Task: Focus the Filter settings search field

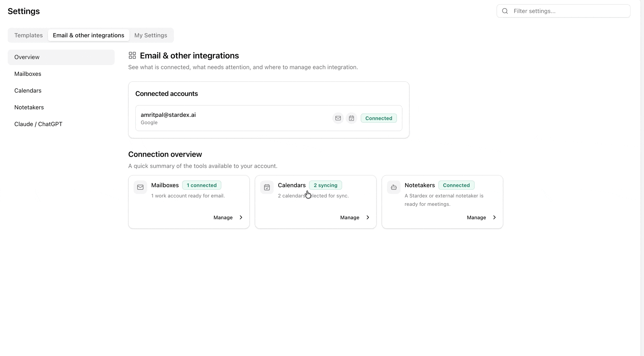Action: coord(563,11)
